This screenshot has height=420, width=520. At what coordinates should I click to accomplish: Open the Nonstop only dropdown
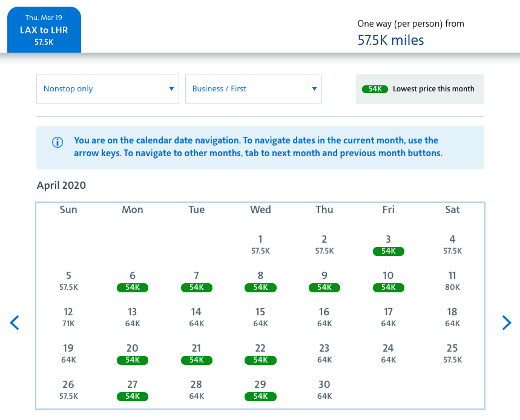[108, 89]
